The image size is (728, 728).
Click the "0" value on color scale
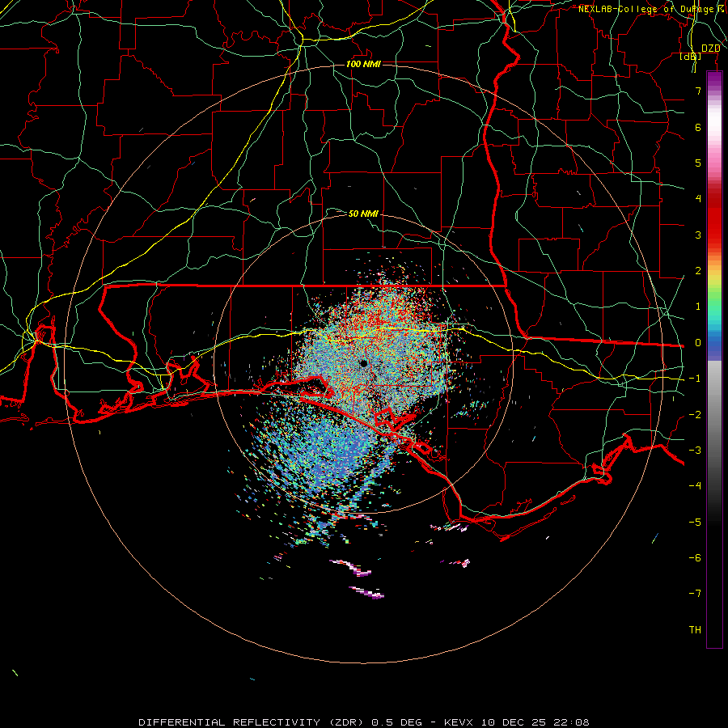tap(698, 342)
